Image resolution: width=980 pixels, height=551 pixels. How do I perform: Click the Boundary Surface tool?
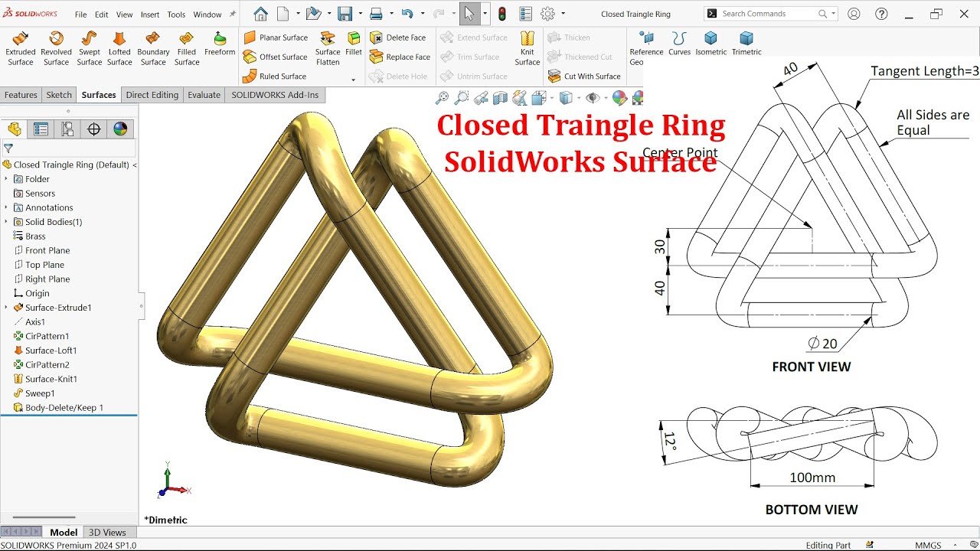(x=153, y=48)
